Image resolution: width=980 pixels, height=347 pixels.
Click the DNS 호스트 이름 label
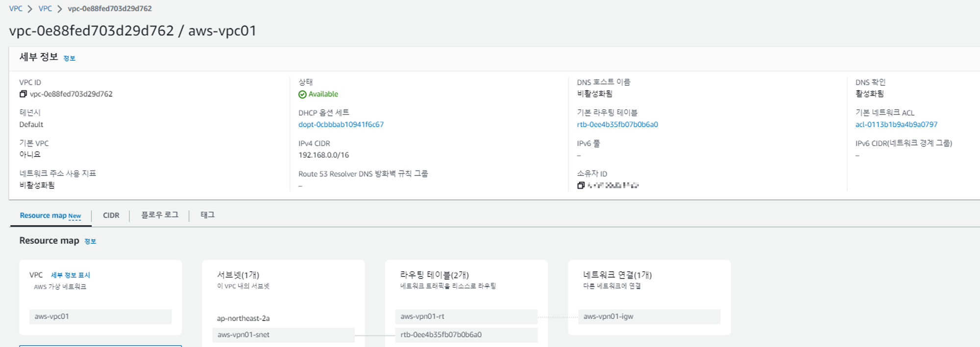pyautogui.click(x=604, y=82)
